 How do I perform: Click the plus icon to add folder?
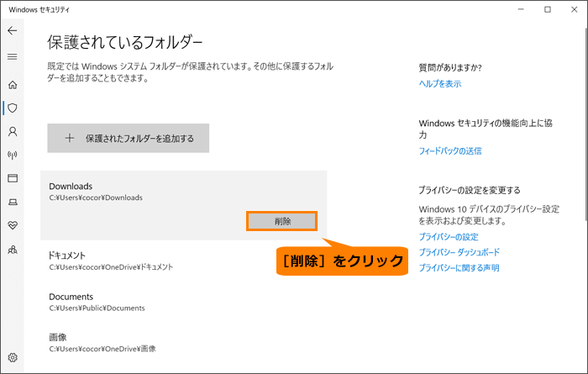point(70,138)
